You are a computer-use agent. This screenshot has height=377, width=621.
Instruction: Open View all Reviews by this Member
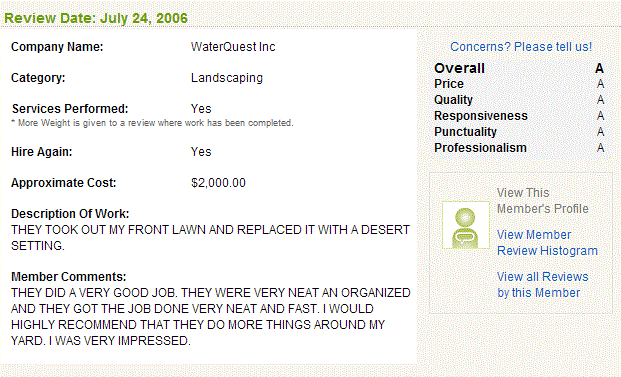coord(543,285)
